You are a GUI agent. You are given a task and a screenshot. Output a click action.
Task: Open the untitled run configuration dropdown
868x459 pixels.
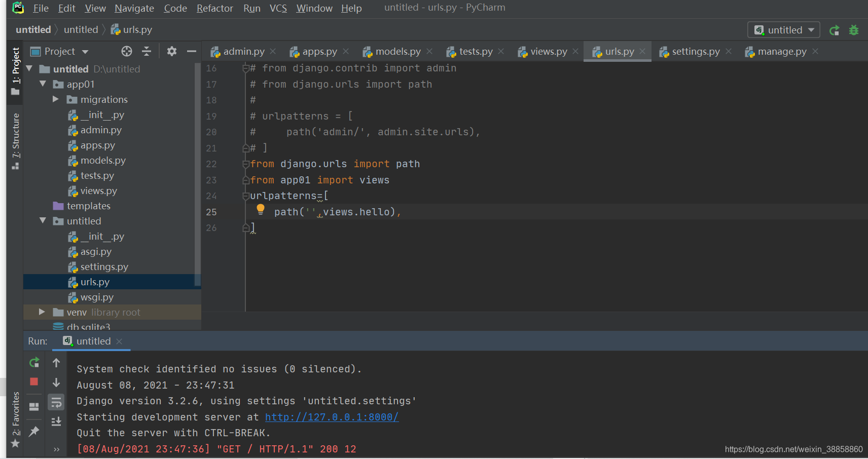[x=783, y=30]
